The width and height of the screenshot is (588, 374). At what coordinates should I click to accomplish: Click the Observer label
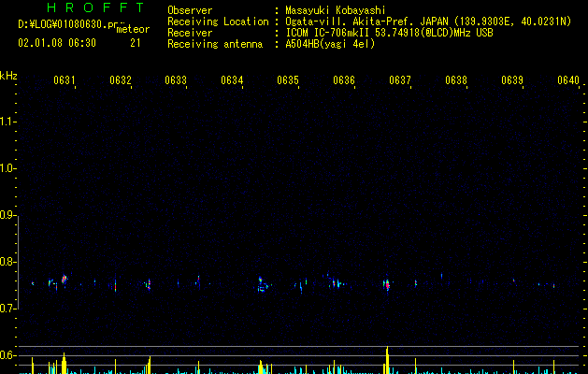[x=190, y=10]
